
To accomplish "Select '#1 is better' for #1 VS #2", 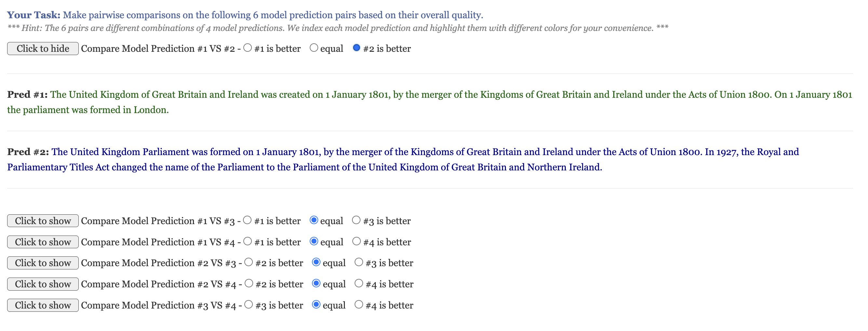I will [x=247, y=48].
